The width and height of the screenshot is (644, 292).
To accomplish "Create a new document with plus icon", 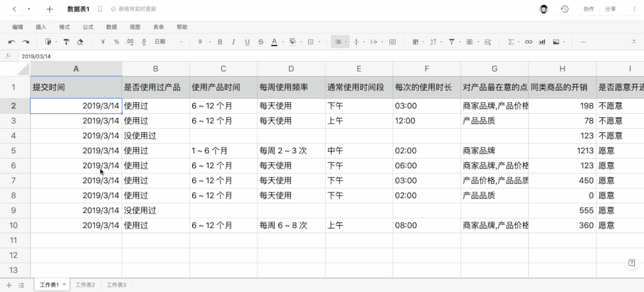I will (50, 9).
